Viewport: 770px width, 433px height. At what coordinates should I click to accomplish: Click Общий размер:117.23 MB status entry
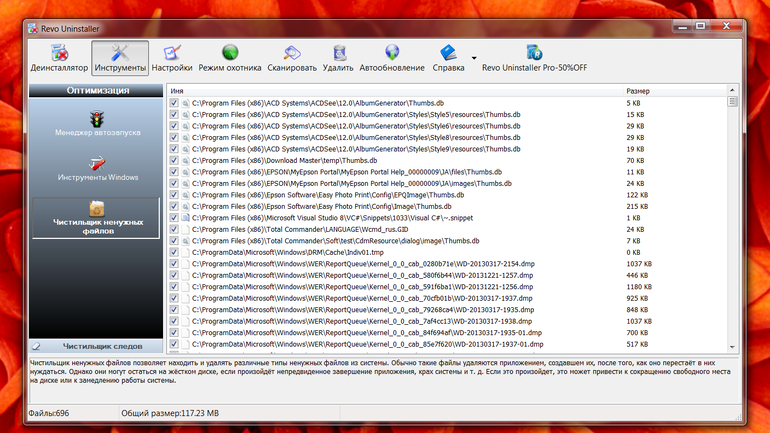(170, 413)
